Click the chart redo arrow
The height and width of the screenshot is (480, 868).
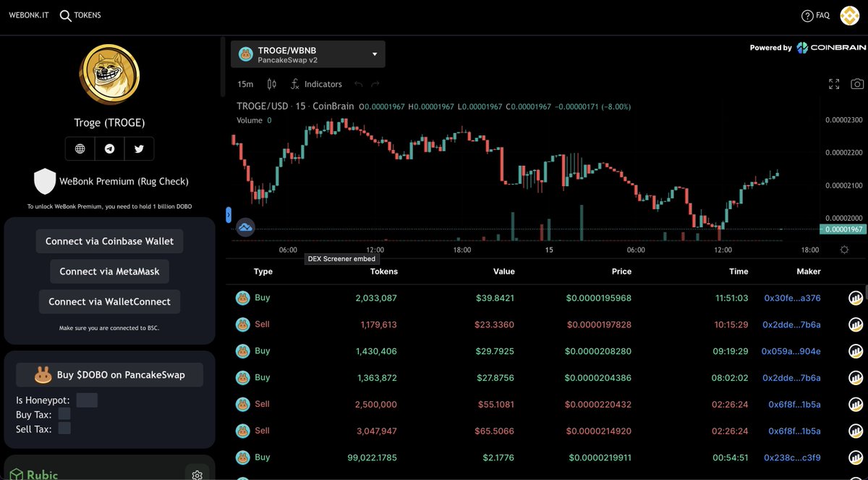tap(375, 85)
